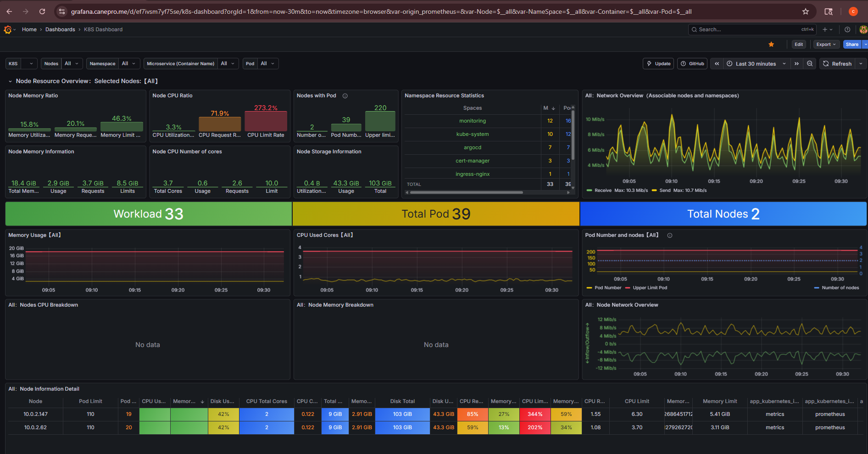Click the Edit dashboard button
The image size is (868, 454).
tap(799, 45)
